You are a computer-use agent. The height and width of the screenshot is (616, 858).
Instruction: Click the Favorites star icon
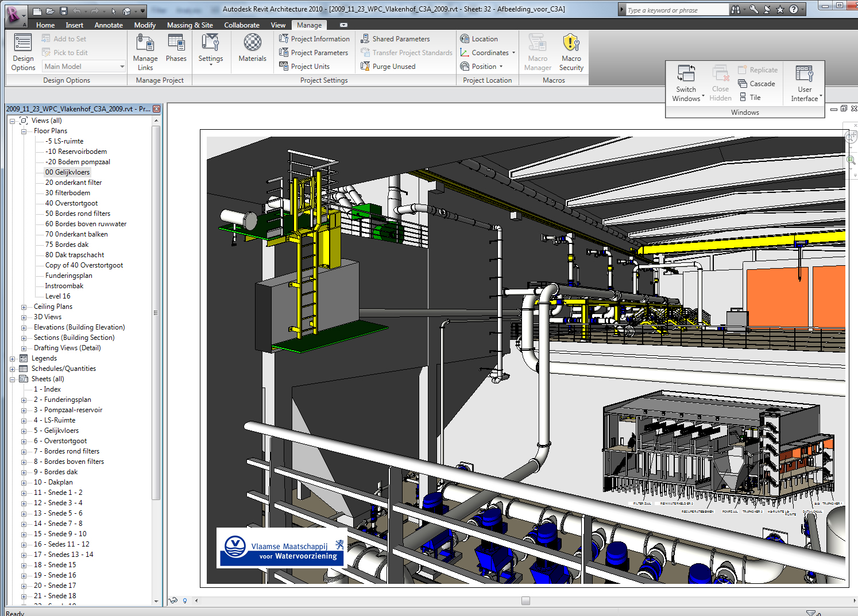pos(780,10)
